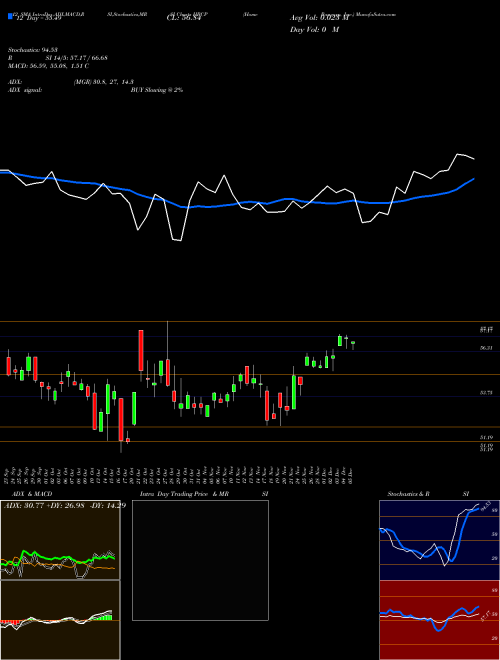Image resolution: width=500 pixels, height=660 pixels.
Task: Click the '(MGR) 30.8, 27, 14.3' ADX values
Action: tap(103, 82)
